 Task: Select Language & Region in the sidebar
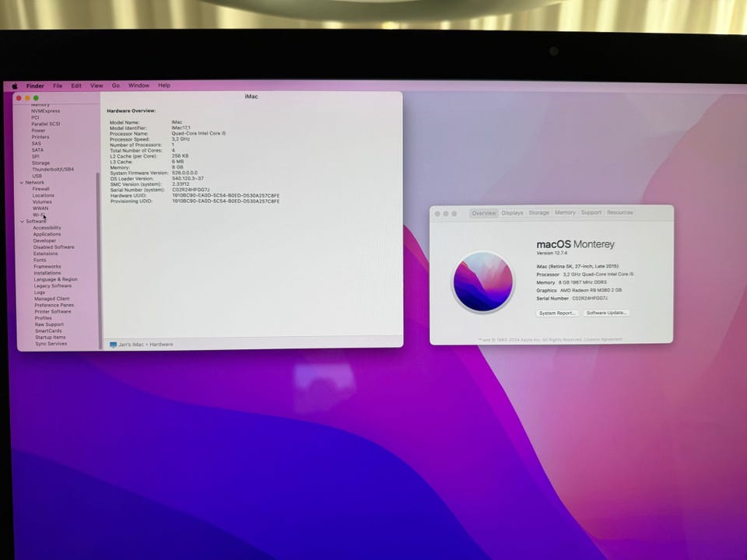click(55, 279)
